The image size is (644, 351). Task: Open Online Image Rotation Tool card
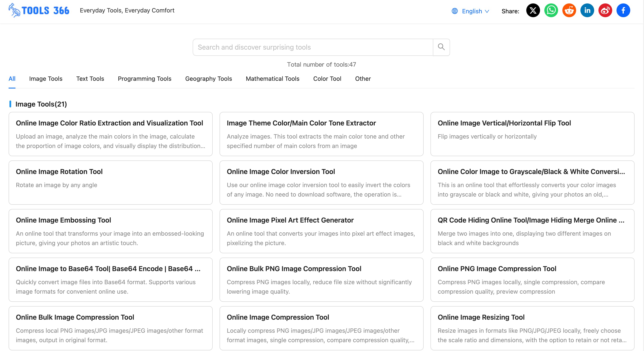pyautogui.click(x=110, y=183)
